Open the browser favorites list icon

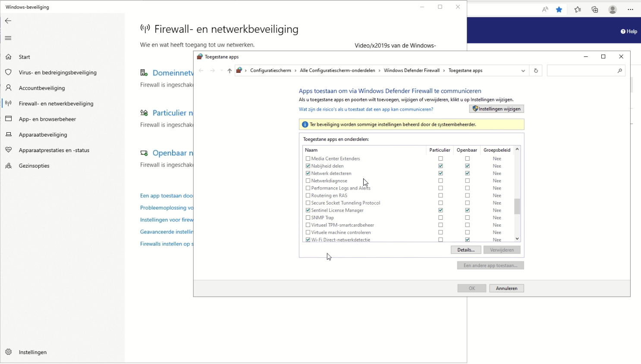tap(578, 9)
